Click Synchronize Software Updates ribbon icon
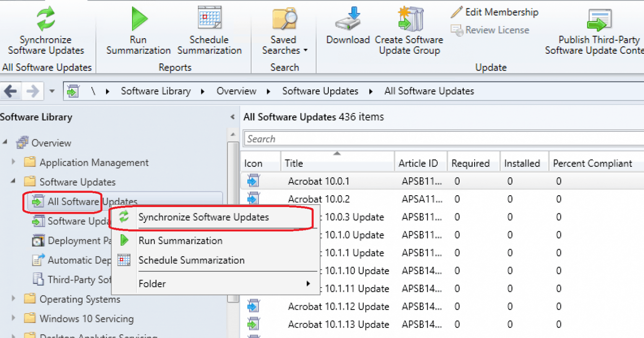Image resolution: width=644 pixels, height=338 pixels. (x=46, y=18)
